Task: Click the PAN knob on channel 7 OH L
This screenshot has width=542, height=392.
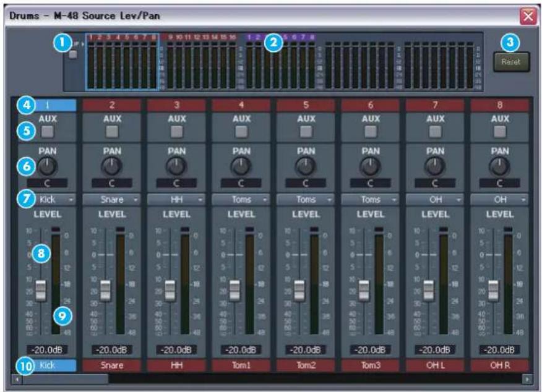Action: (x=435, y=166)
